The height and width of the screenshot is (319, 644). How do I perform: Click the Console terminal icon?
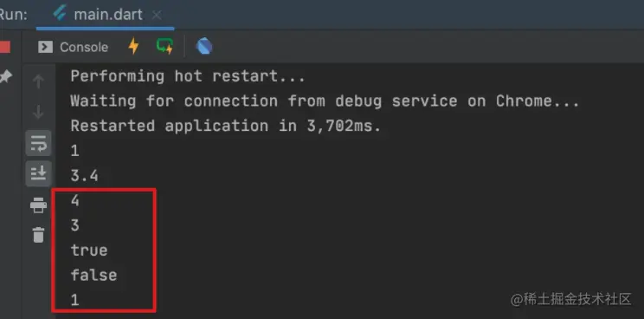(45, 48)
